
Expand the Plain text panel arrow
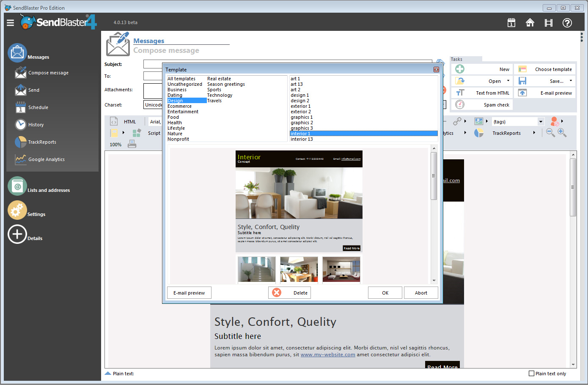point(108,374)
